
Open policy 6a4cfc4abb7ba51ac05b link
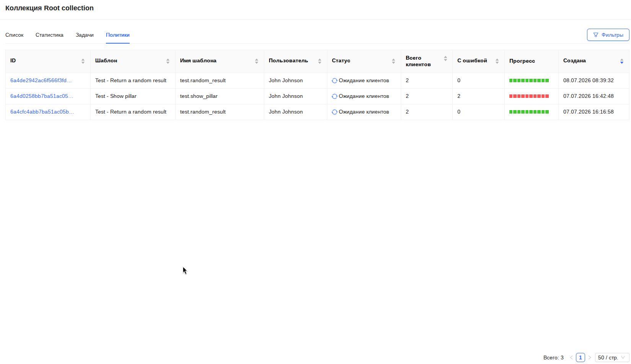pos(42,112)
